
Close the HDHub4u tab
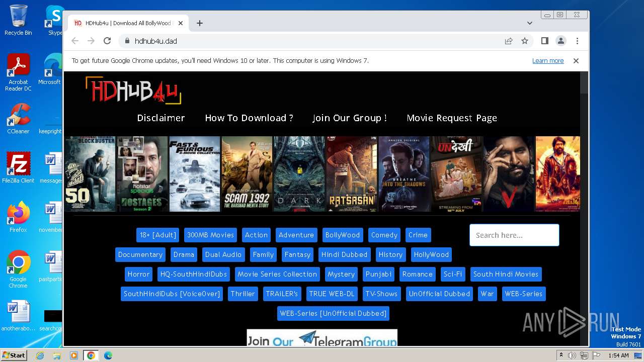tap(180, 23)
